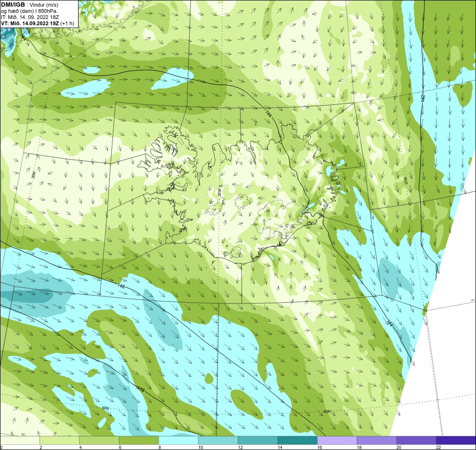
Task: Click the "18" value on the legend scale
Action: [359, 447]
